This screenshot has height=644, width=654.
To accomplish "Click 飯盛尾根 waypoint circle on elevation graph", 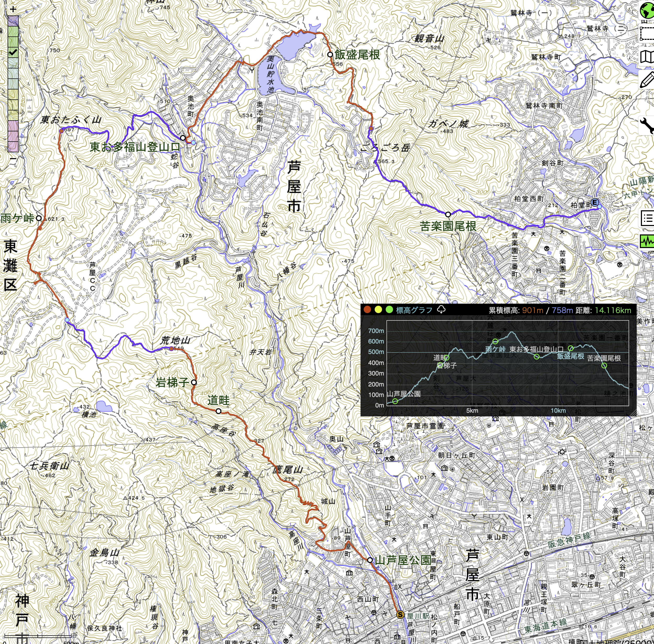I will [571, 348].
